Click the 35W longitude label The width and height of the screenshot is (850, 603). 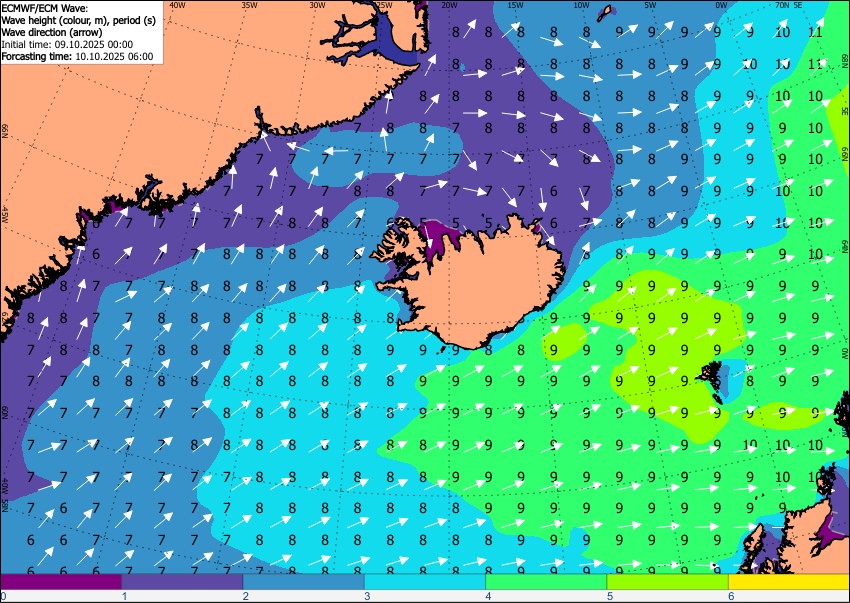249,5
